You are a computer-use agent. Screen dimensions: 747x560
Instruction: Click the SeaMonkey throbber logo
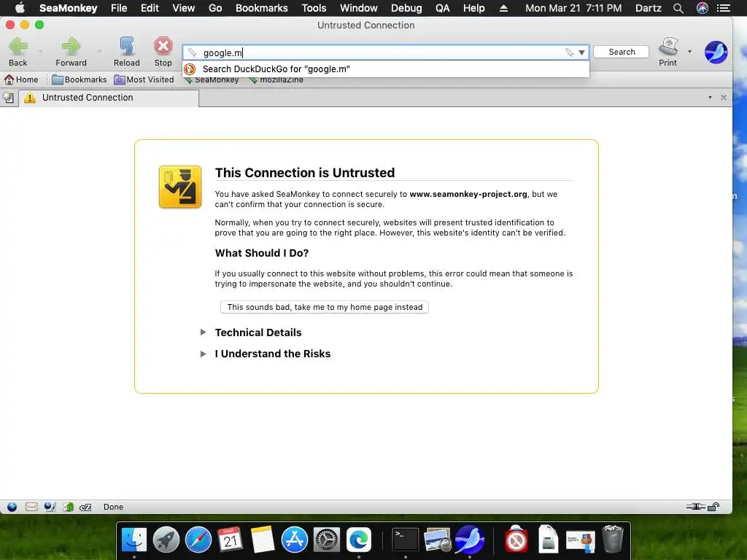[x=716, y=52]
